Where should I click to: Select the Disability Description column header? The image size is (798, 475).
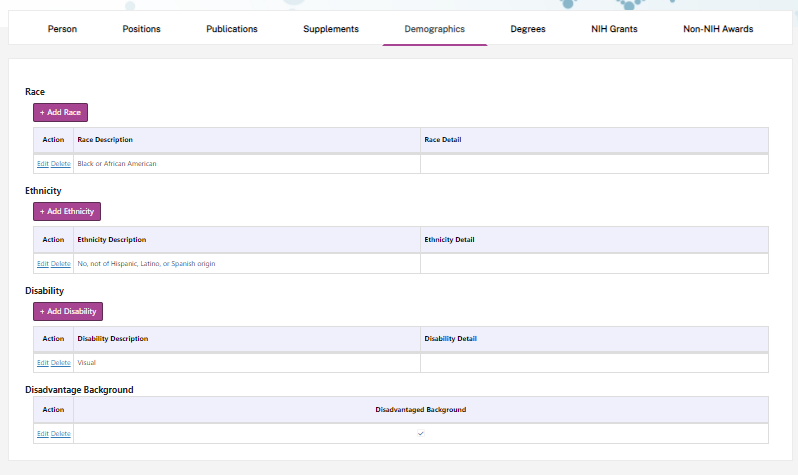[x=247, y=339]
